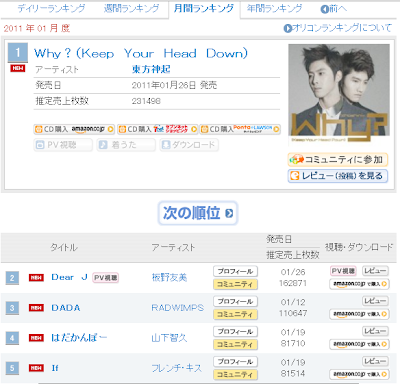
Task: Open レビュー for If
Action: (x=375, y=361)
